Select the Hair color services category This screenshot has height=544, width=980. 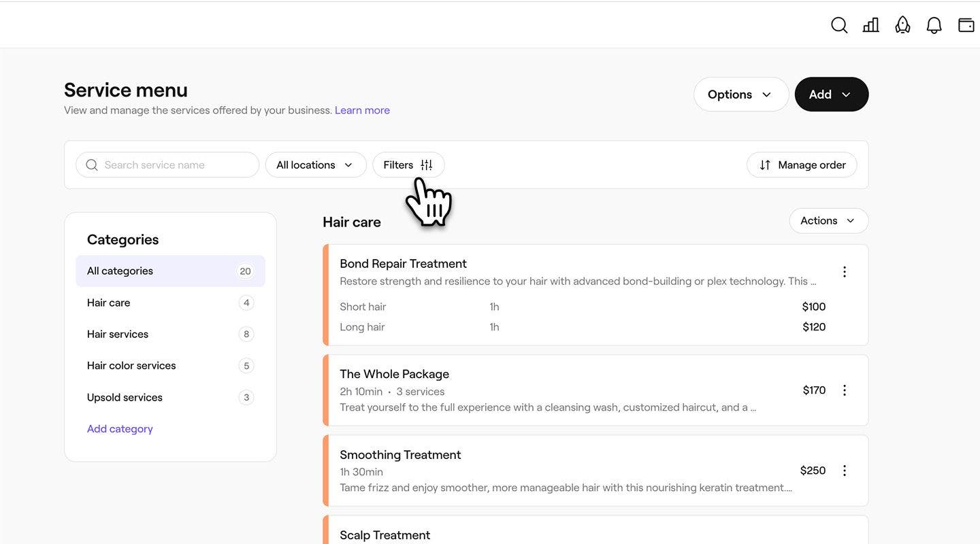click(131, 366)
